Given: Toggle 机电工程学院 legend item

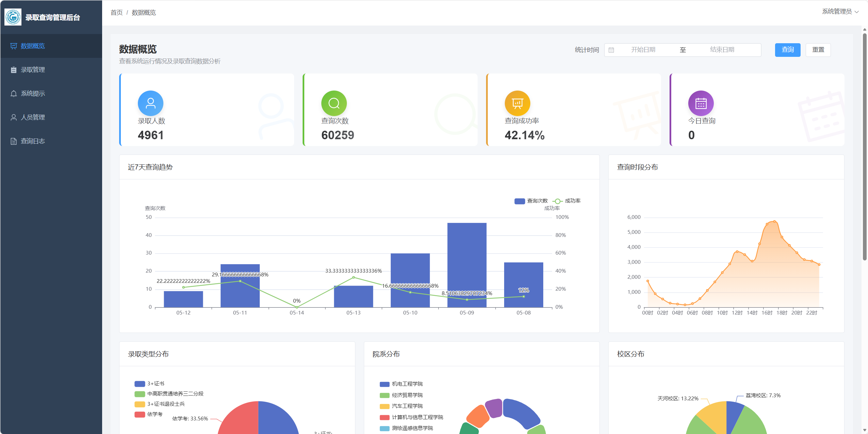Looking at the screenshot, I should 401,384.
